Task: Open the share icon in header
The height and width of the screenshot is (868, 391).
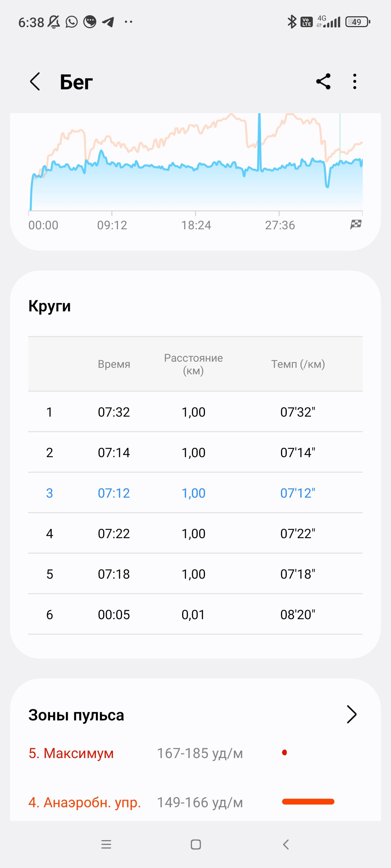Action: pos(323,81)
